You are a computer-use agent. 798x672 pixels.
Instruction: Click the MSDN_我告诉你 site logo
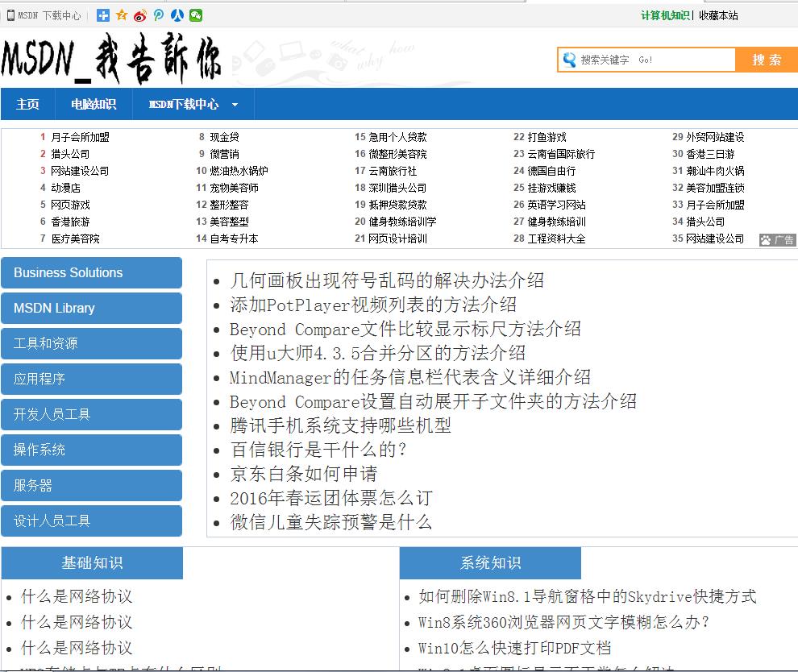111,57
